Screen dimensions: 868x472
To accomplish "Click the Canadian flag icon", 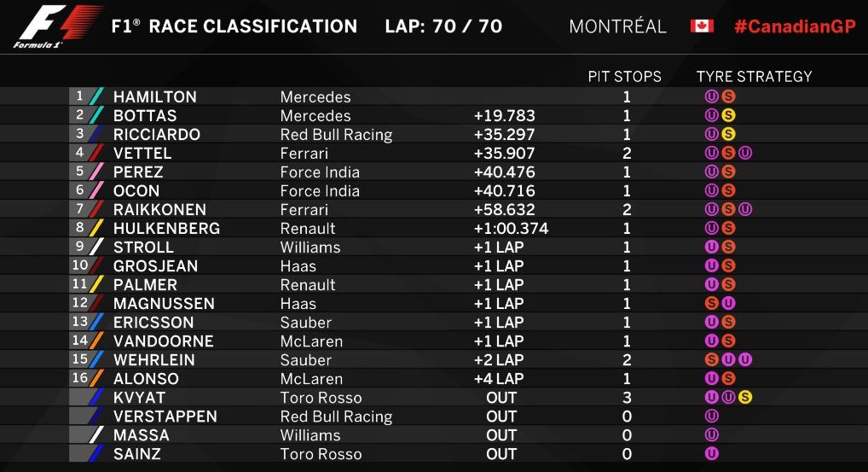I will (702, 26).
